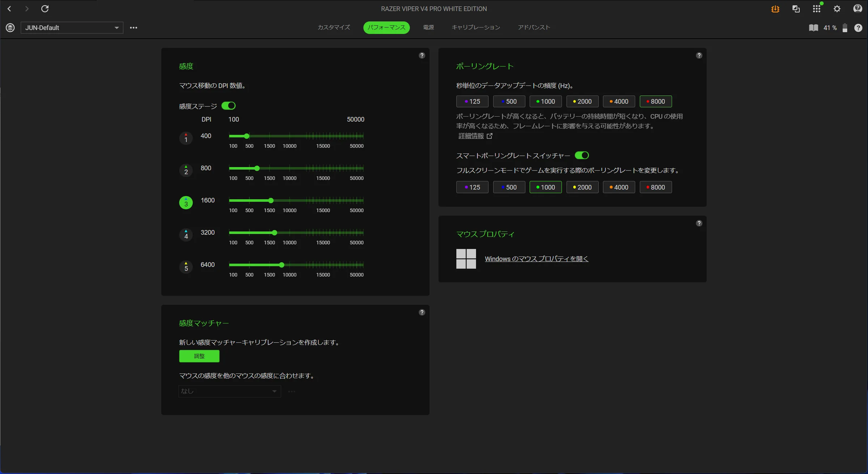Go forward with the right arrow

(x=27, y=9)
